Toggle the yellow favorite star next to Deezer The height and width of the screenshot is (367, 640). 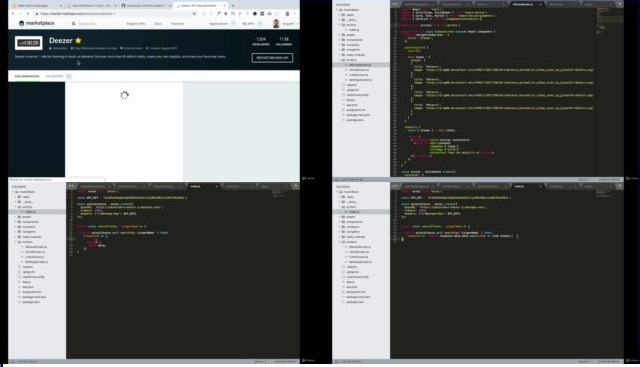tap(78, 40)
